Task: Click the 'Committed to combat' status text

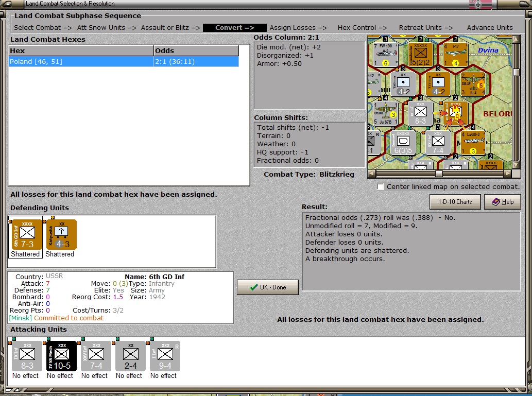Action: pos(68,318)
